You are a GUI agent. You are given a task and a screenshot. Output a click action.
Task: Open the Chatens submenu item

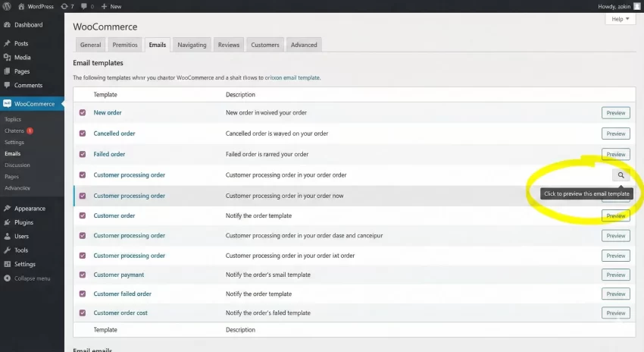pos(14,130)
